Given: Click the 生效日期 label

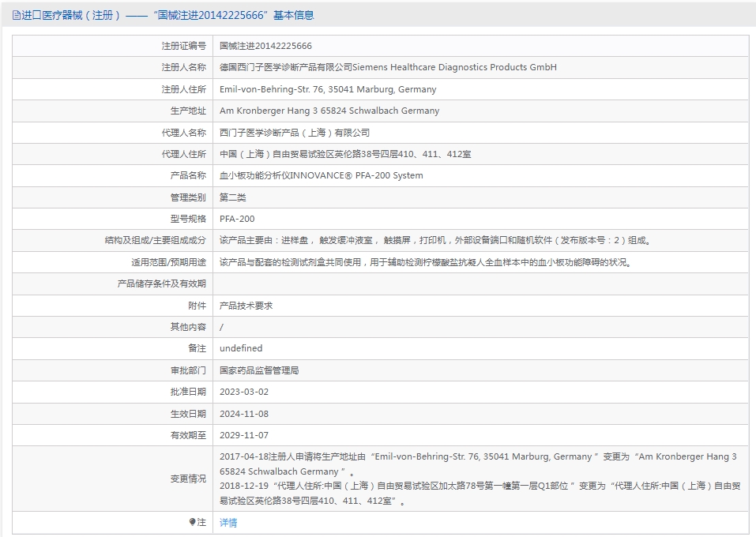Looking at the screenshot, I should click(x=188, y=414).
